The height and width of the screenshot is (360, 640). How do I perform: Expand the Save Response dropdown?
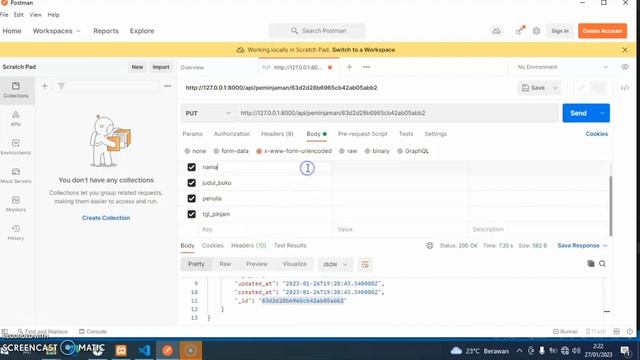pos(582,246)
